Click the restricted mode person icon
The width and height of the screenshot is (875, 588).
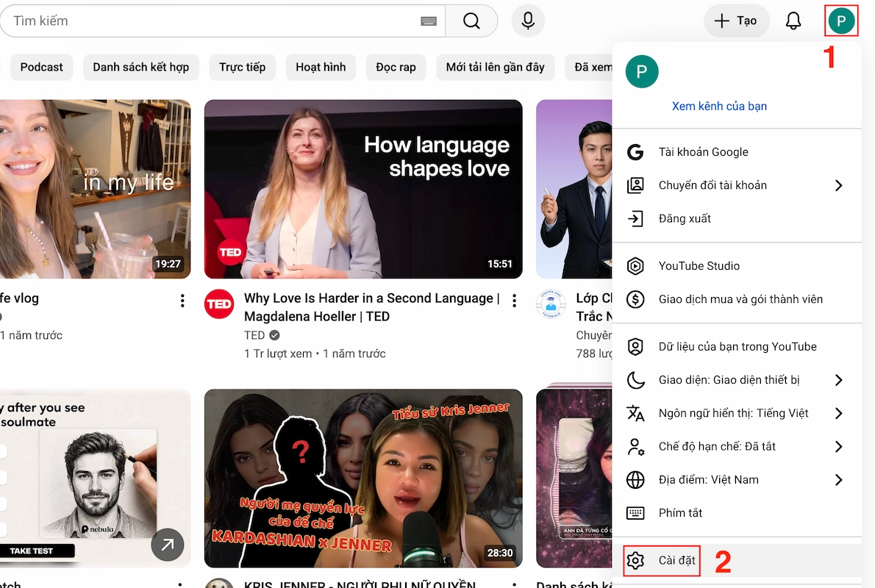pyautogui.click(x=635, y=447)
